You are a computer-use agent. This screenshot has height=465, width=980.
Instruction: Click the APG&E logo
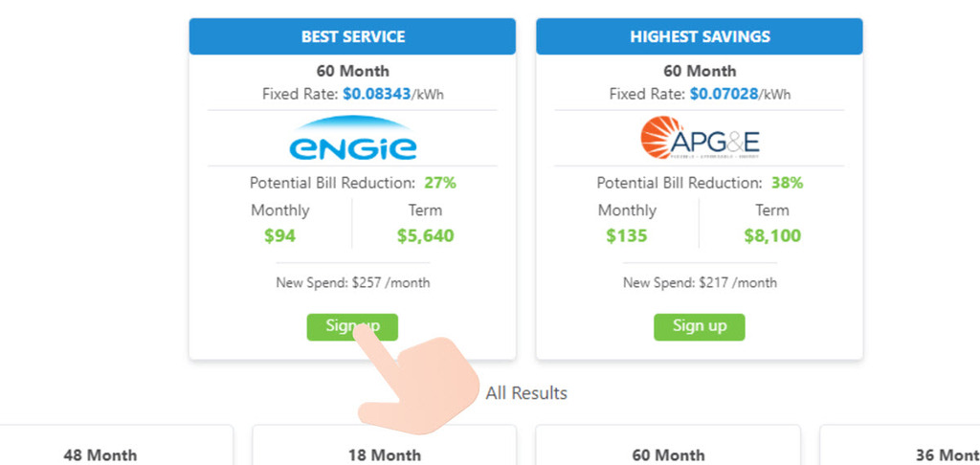tap(700, 140)
